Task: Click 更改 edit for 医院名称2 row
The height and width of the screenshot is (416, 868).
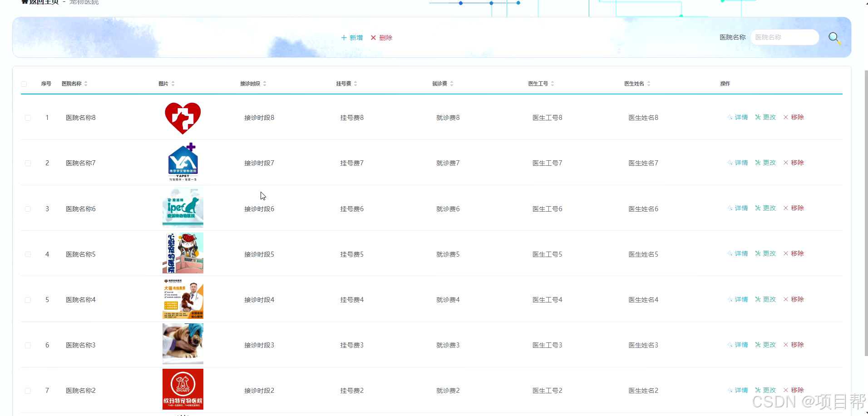Action: pos(765,390)
